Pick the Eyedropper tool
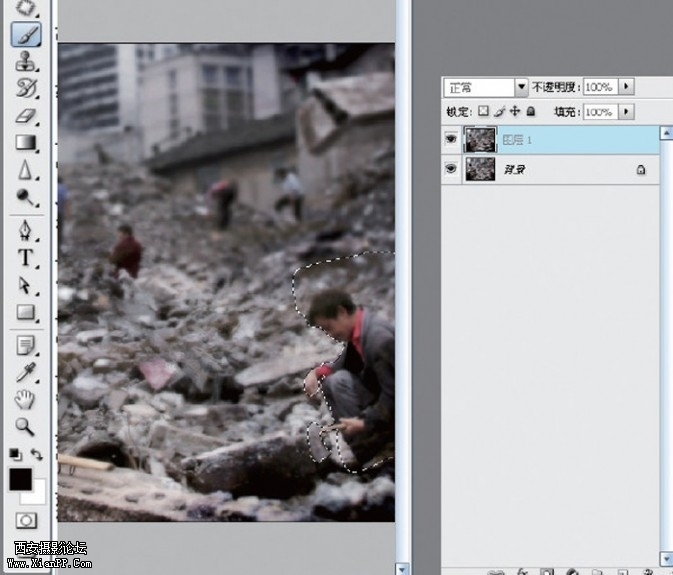This screenshot has width=673, height=575. [x=26, y=373]
